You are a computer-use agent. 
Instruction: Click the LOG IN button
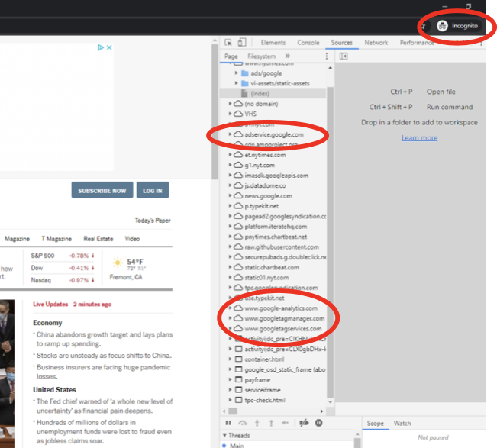[x=153, y=190]
